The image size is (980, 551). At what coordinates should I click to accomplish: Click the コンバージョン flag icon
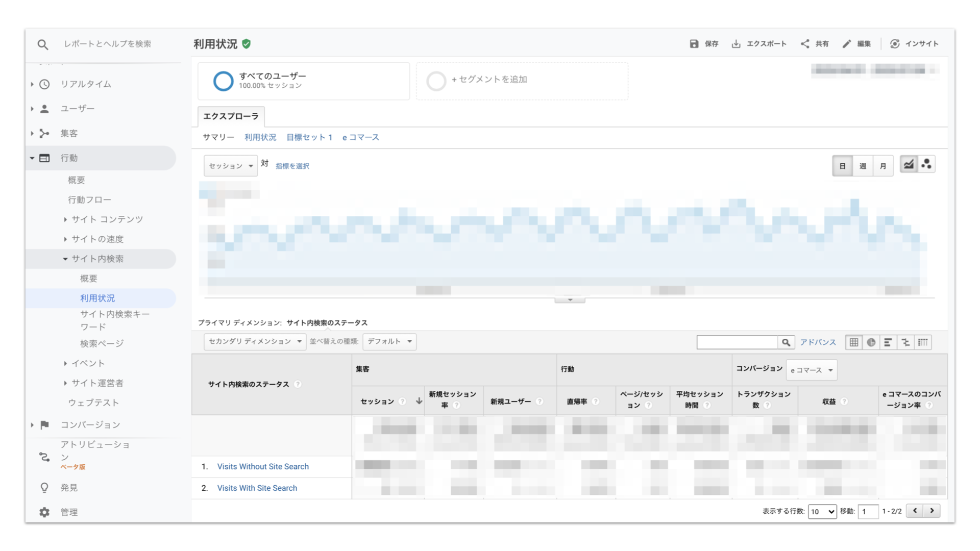(x=45, y=425)
